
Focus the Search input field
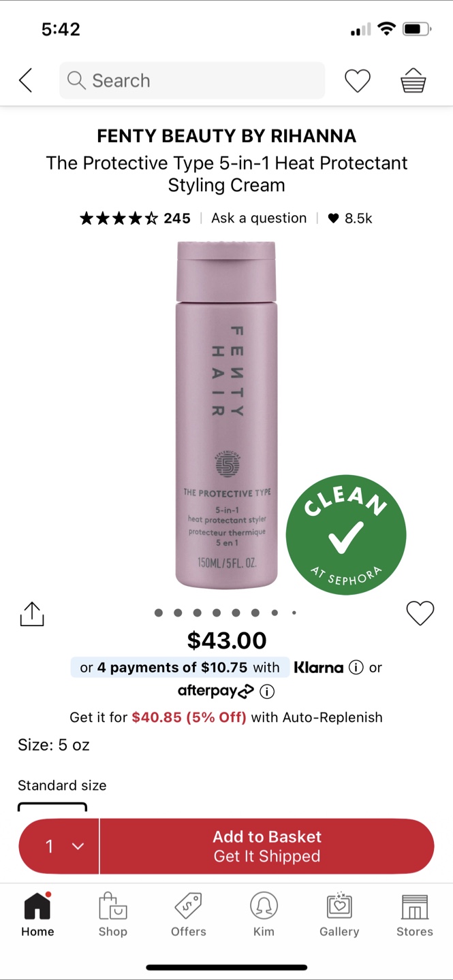[x=192, y=80]
